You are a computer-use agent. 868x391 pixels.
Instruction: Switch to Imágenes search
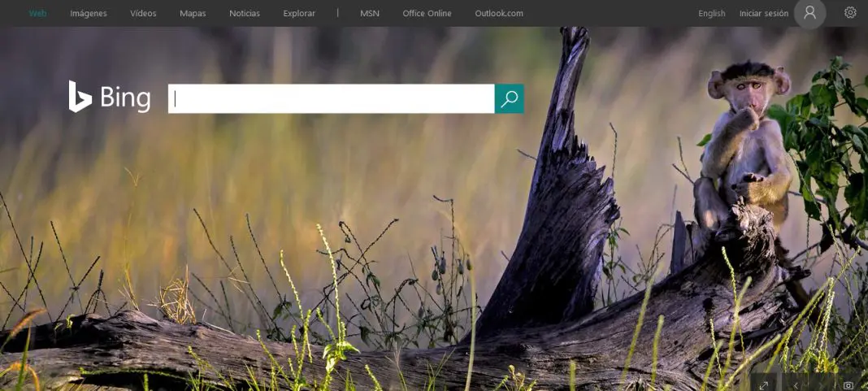pyautogui.click(x=89, y=13)
